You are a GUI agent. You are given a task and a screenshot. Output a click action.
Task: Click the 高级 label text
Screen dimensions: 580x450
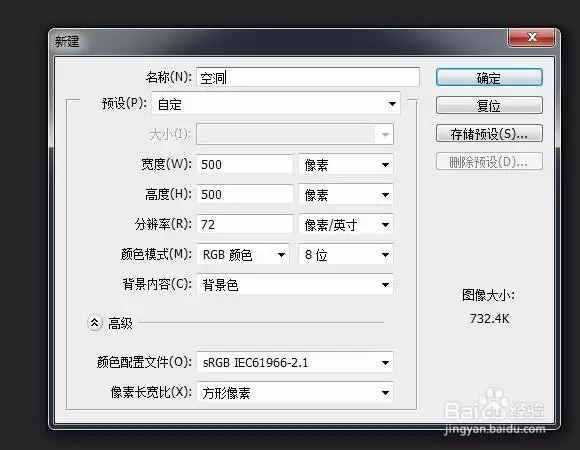point(120,323)
